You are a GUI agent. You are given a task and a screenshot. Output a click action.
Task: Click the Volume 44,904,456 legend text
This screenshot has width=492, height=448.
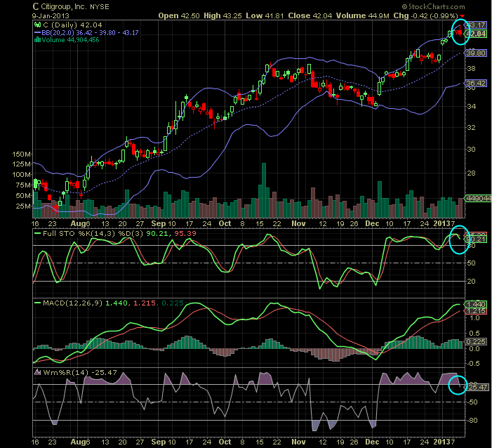71,40
